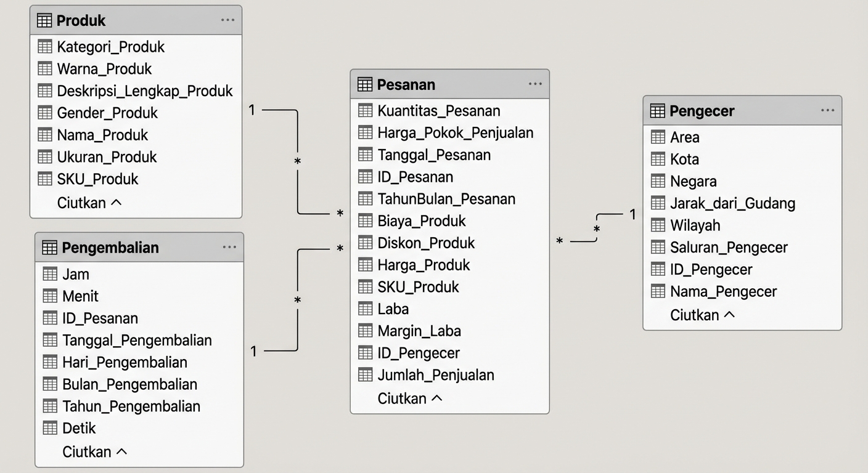Click the field icon next to Tanggal_Pengembalian
Image resolution: width=868 pixels, height=473 pixels.
[49, 340]
